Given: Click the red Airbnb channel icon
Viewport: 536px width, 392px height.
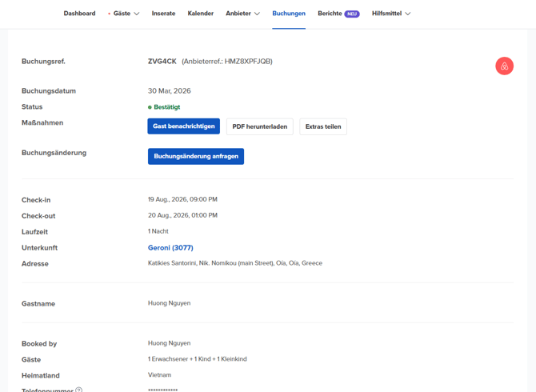Looking at the screenshot, I should coord(504,66).
